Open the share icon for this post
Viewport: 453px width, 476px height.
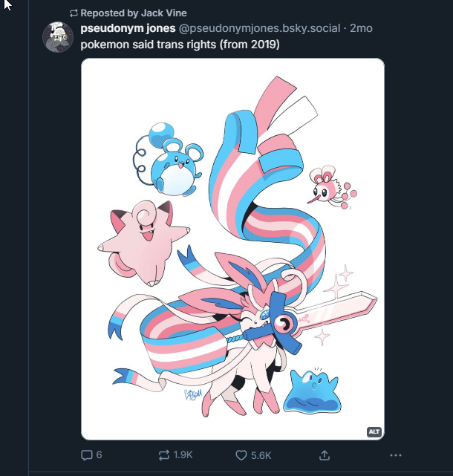[x=324, y=455]
